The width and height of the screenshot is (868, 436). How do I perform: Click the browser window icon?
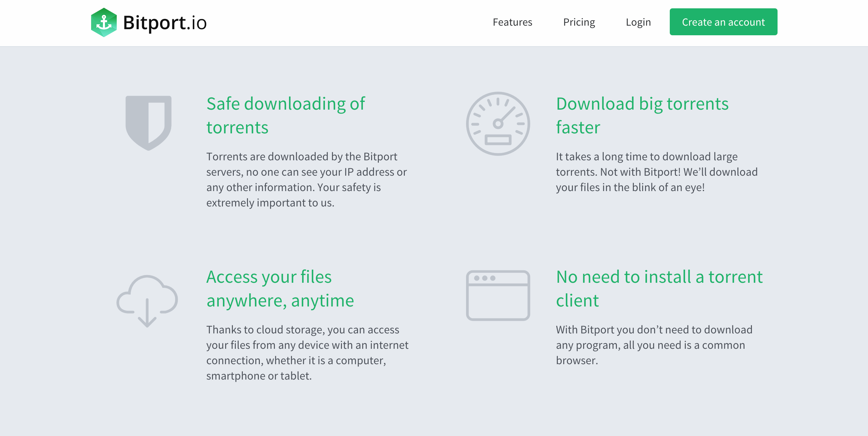point(498,295)
